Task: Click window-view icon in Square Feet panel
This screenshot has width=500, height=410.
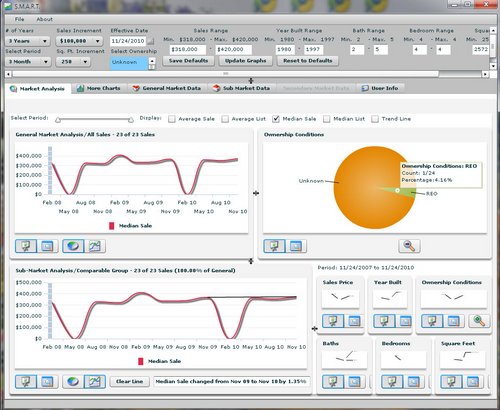Action: (x=472, y=381)
